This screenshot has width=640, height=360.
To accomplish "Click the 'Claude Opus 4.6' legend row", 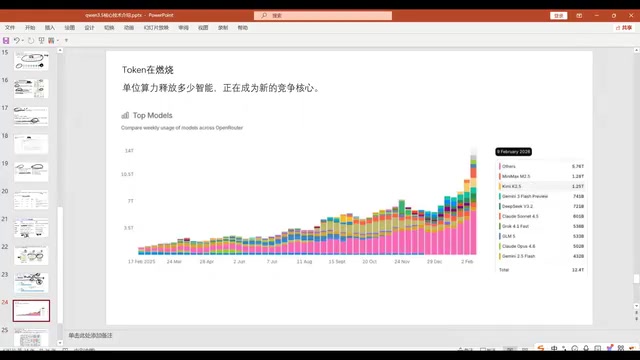I will [x=541, y=246].
